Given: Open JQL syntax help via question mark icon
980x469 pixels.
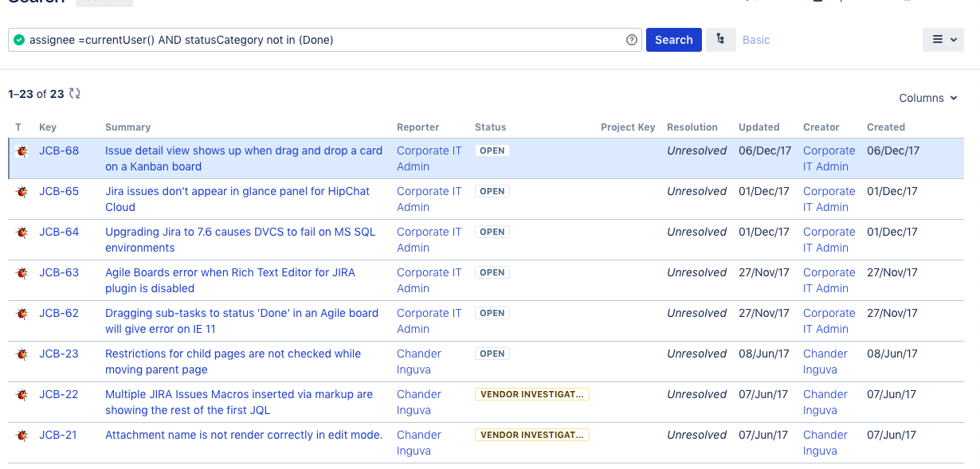Looking at the screenshot, I should click(631, 39).
